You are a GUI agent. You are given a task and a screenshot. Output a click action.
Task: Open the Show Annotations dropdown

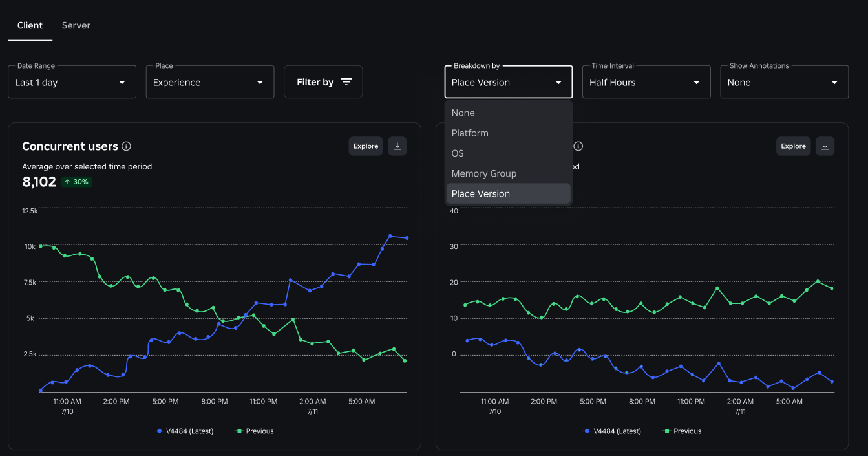[785, 82]
